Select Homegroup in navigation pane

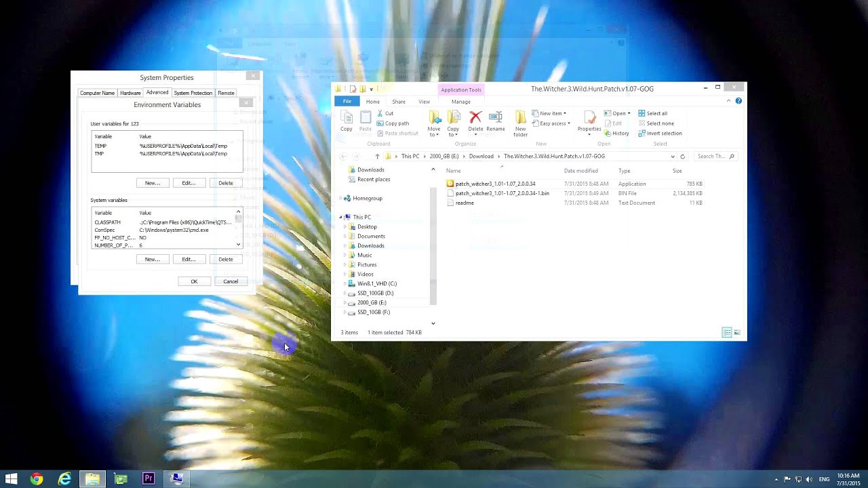click(367, 199)
